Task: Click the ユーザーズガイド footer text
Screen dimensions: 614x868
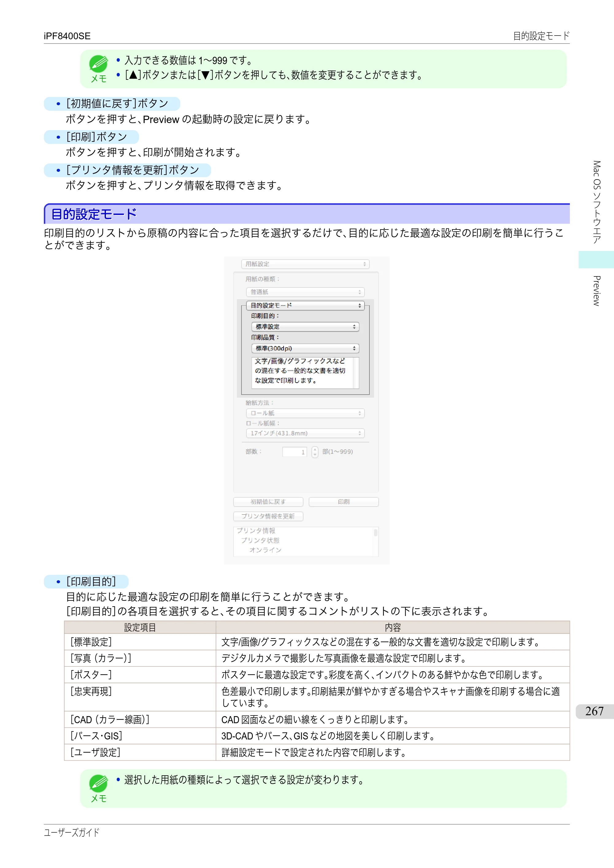Action: pos(71,832)
